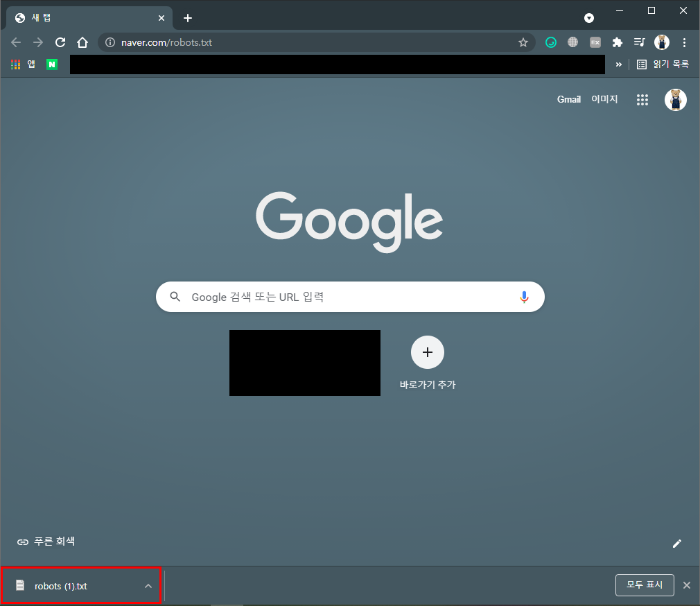This screenshot has height=606, width=700.
Task: Open the 읽기 목록 reading list
Action: 663,64
